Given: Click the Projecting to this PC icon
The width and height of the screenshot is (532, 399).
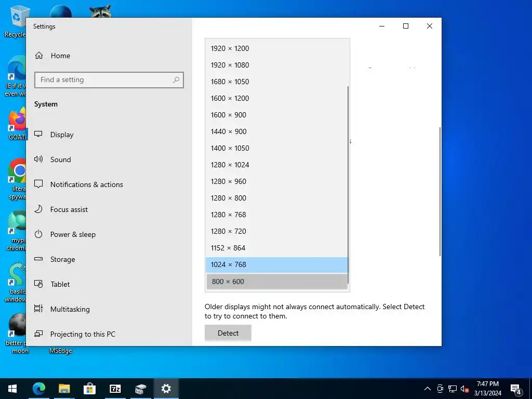Looking at the screenshot, I should coord(38,334).
